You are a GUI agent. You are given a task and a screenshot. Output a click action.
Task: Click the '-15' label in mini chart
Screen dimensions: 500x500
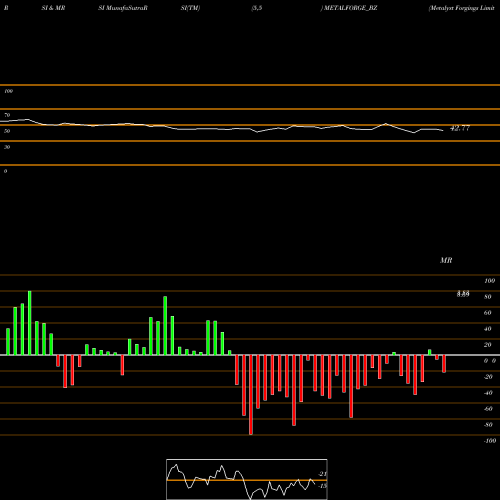pos(322,486)
